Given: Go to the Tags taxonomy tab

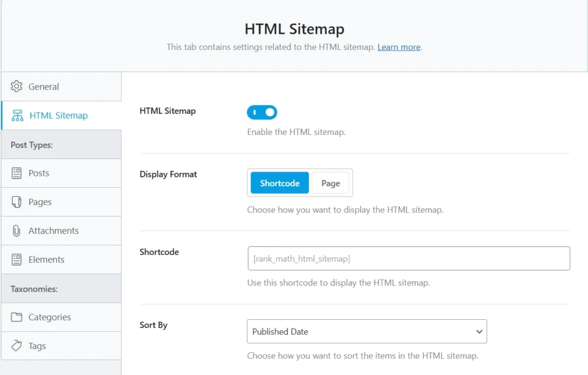Looking at the screenshot, I should (37, 346).
